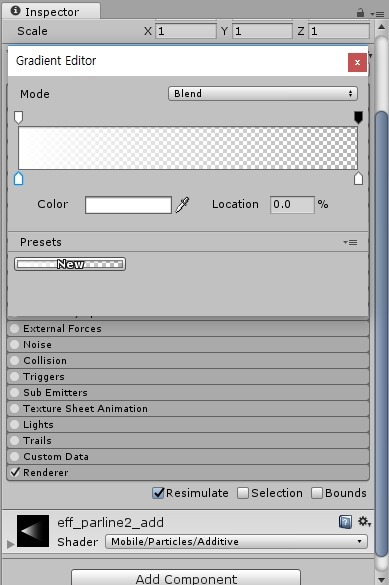This screenshot has width=389, height=585.
Task: Enable the Texture Sheet Animation module
Action: [x=15, y=409]
